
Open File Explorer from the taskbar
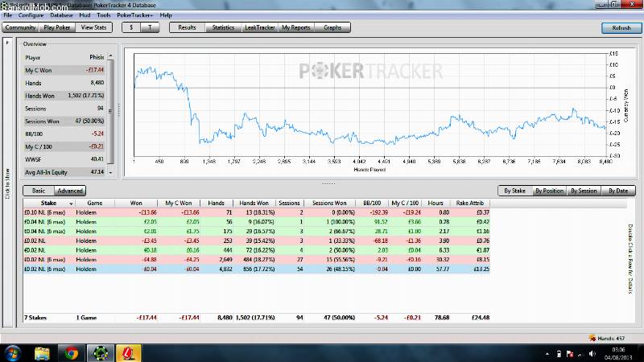[42, 353]
